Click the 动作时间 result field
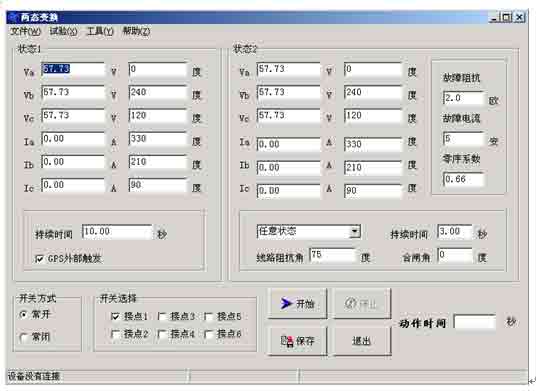 point(474,322)
